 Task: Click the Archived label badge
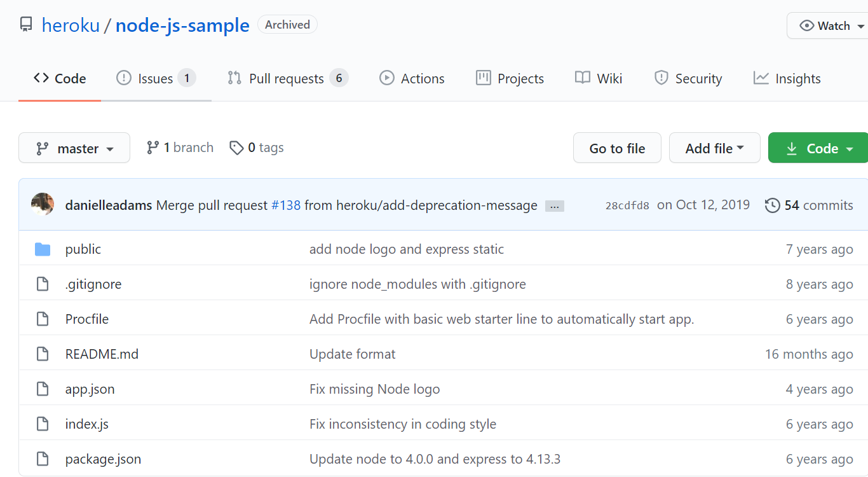(287, 25)
